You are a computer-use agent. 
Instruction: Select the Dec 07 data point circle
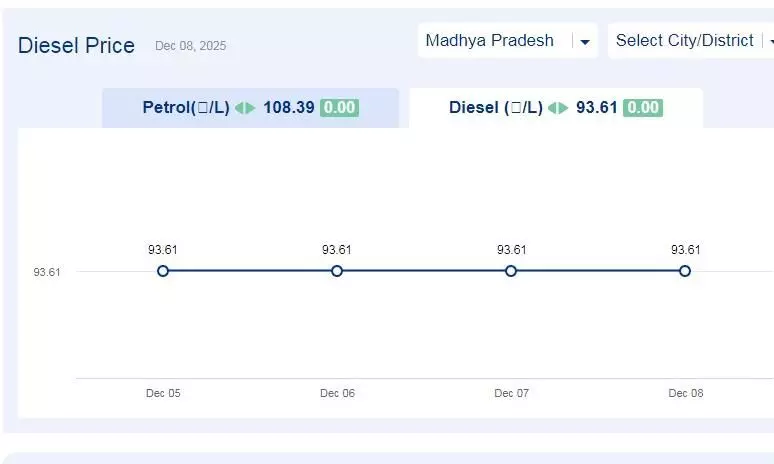(511, 271)
